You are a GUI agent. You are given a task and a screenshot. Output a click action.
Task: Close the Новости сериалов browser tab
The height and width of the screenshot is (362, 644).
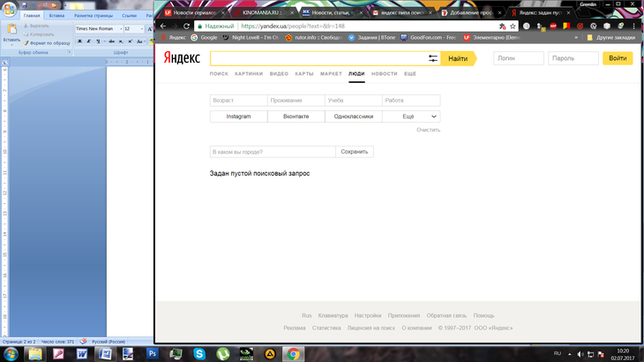click(x=222, y=12)
